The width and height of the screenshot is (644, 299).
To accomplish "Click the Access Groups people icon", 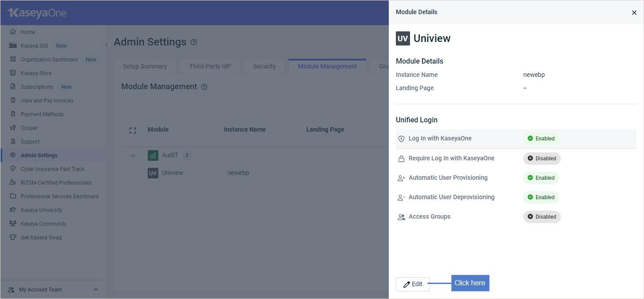I will 402,217.
